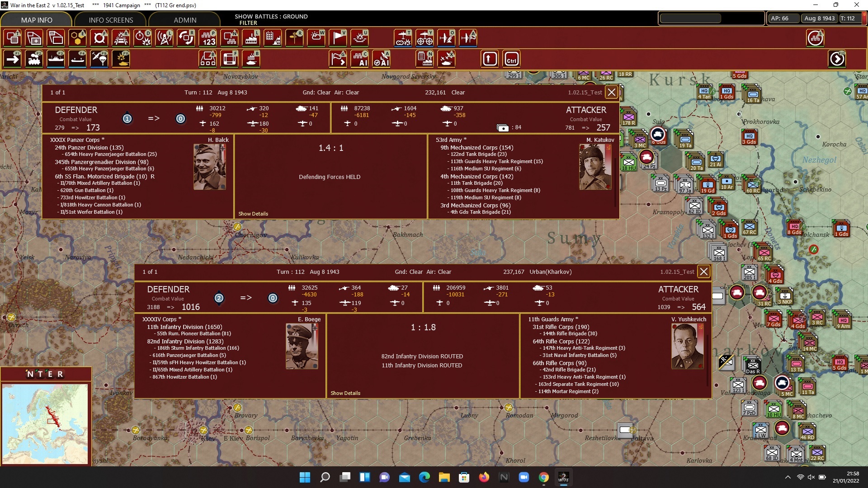Open Firefox from the taskbar
Image resolution: width=868 pixels, height=488 pixels.
484,477
